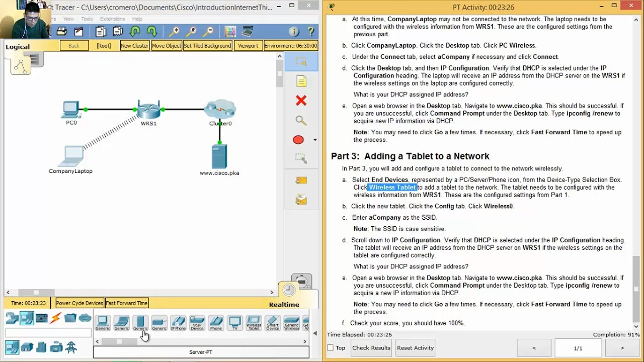Pick the Generic Wireless device
644x362 pixels.
[291, 323]
